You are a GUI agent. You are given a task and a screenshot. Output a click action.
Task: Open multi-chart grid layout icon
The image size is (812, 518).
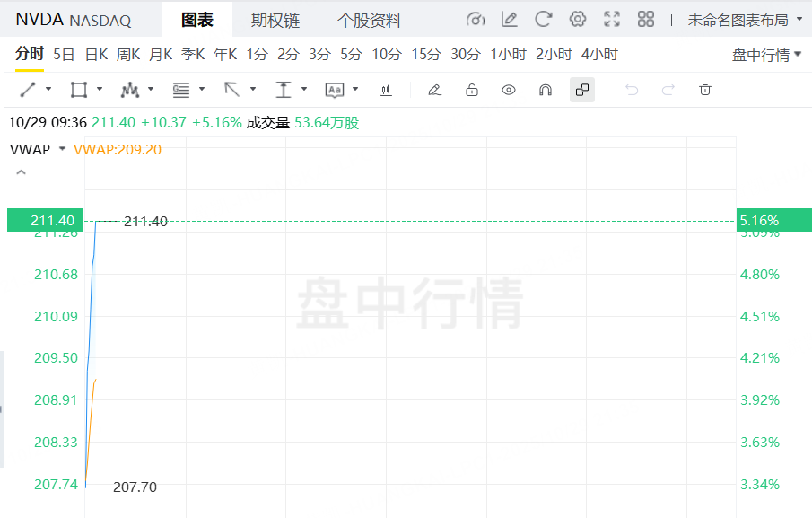646,19
